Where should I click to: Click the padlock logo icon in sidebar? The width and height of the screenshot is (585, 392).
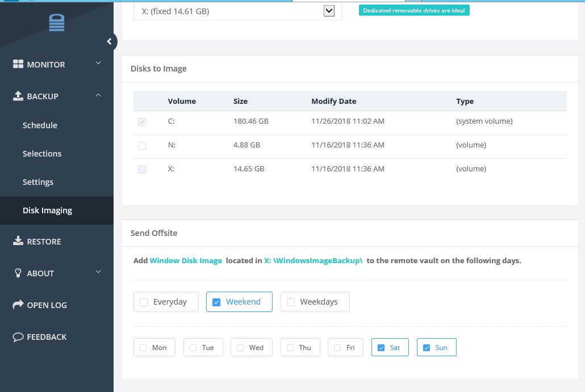tap(57, 22)
